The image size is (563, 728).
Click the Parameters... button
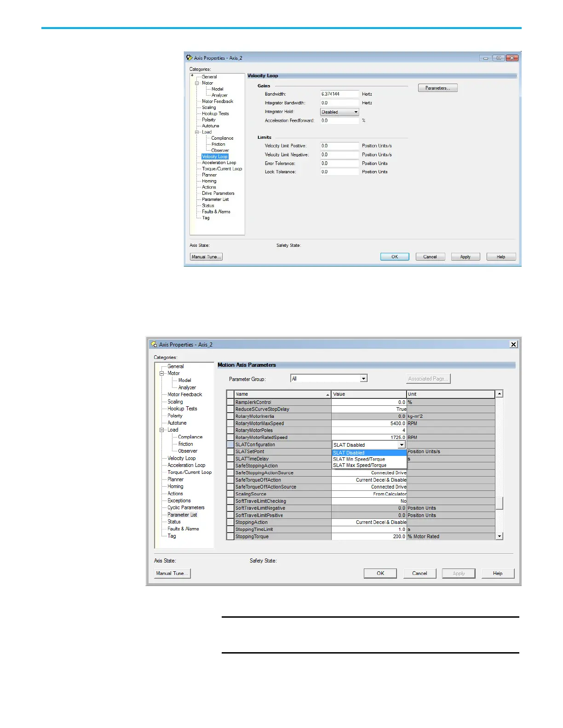pyautogui.click(x=437, y=88)
